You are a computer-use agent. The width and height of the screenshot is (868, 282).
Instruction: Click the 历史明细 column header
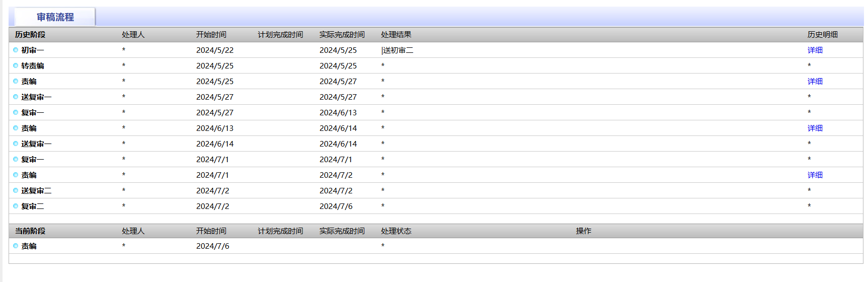[822, 35]
